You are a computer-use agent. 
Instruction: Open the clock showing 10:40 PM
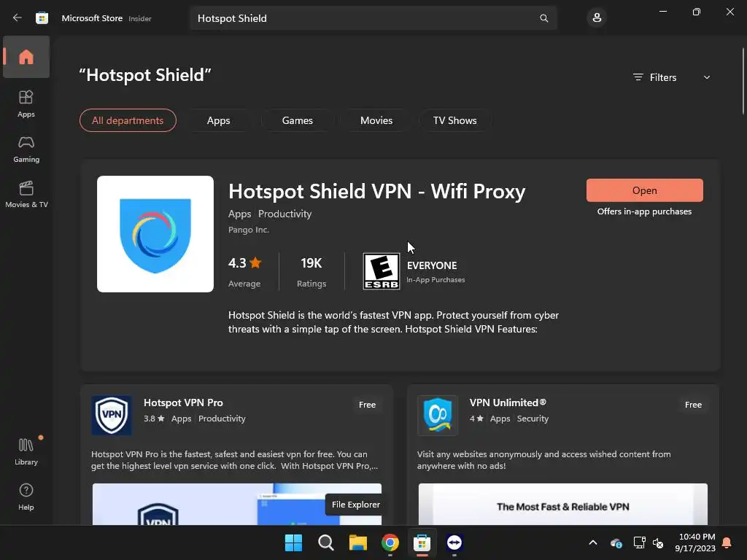(695, 542)
